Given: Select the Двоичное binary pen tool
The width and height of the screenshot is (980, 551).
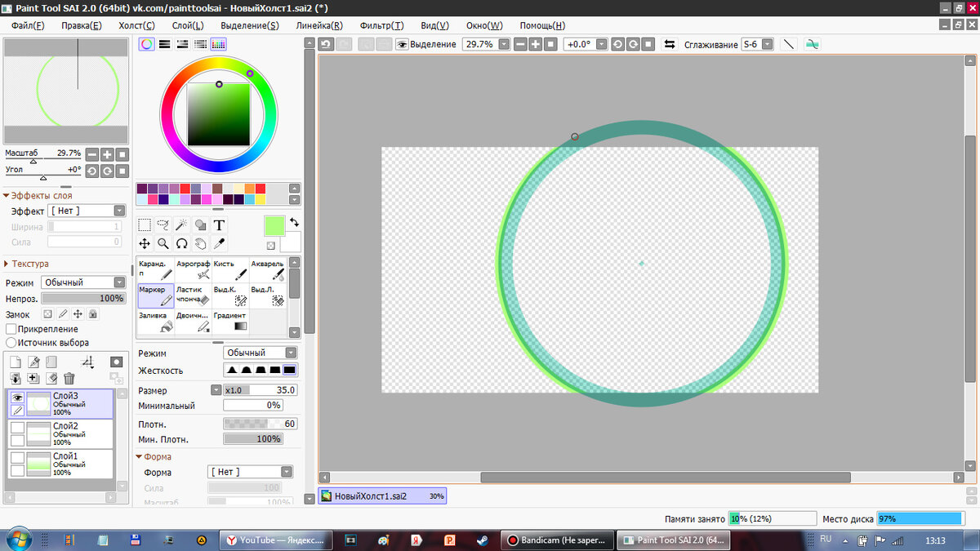Looking at the screenshot, I should click(x=193, y=321).
